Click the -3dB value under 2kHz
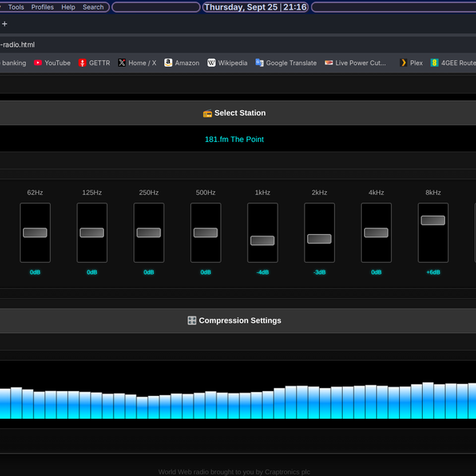This screenshot has width=476, height=476. click(320, 272)
